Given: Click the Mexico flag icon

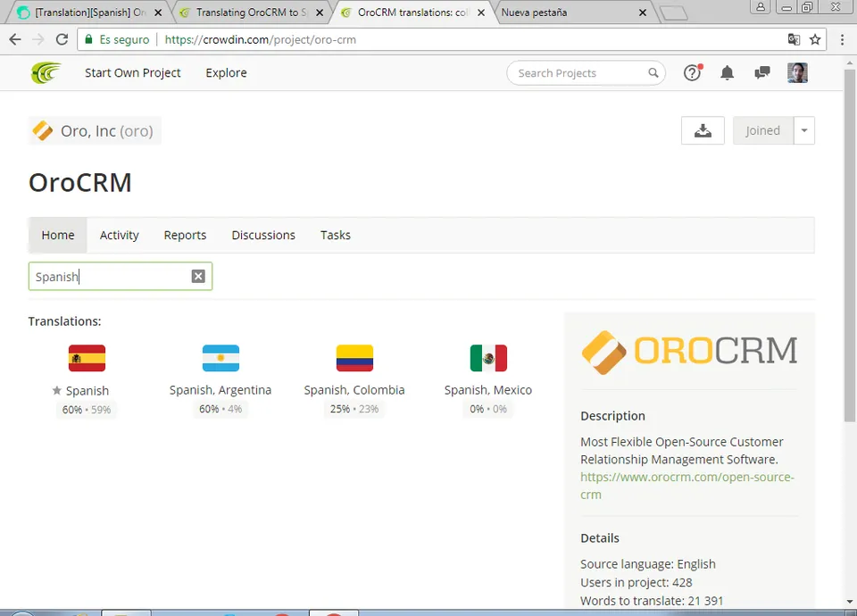Looking at the screenshot, I should coord(488,358).
